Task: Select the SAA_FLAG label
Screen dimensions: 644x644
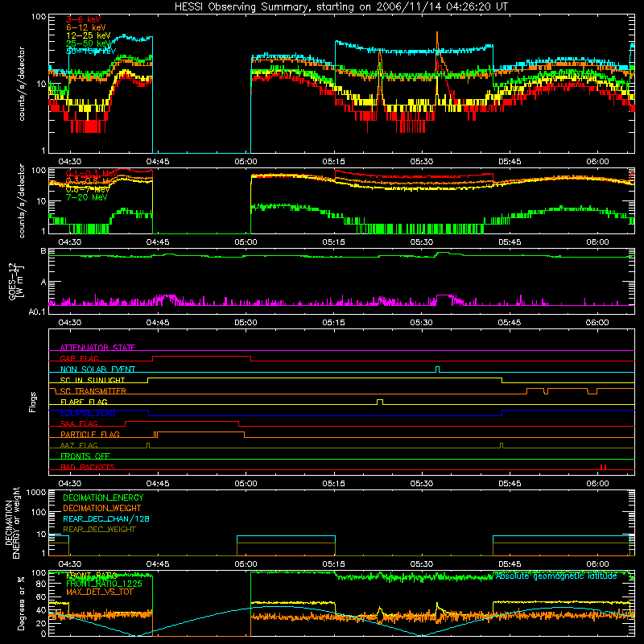Action: coord(79,423)
